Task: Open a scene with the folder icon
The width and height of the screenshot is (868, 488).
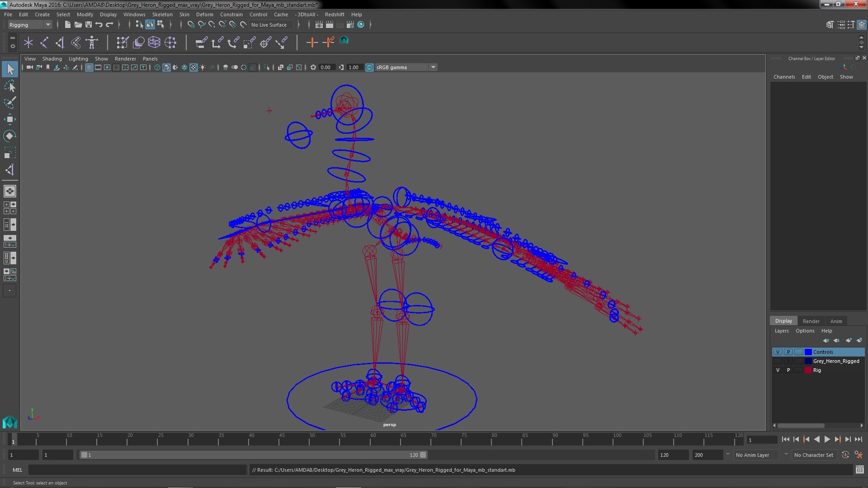Action: [x=78, y=24]
